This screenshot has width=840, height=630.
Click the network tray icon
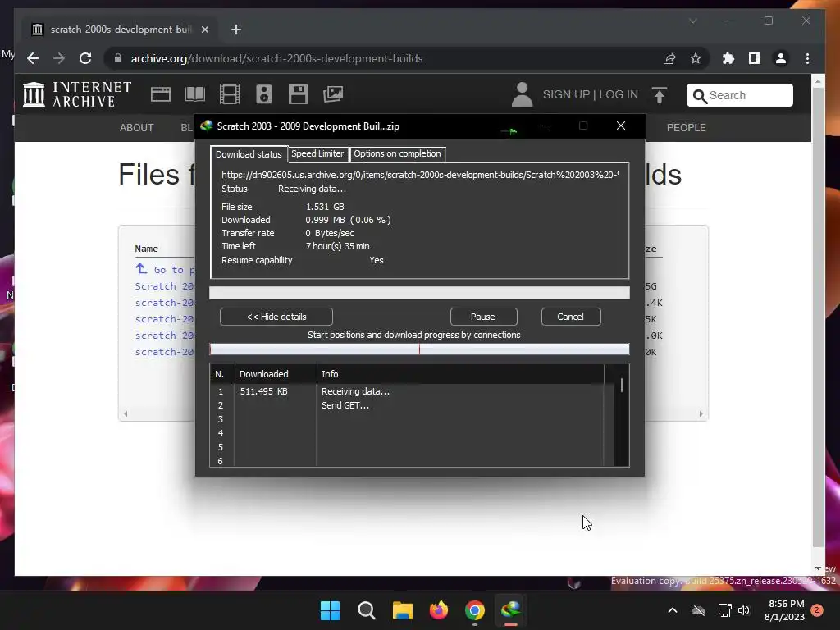[724, 610]
